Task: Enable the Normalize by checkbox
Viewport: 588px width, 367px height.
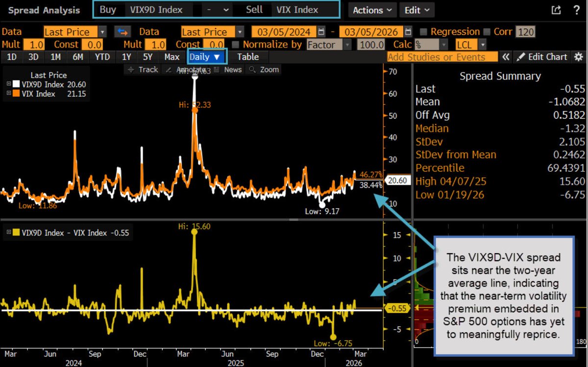Action: pos(235,45)
